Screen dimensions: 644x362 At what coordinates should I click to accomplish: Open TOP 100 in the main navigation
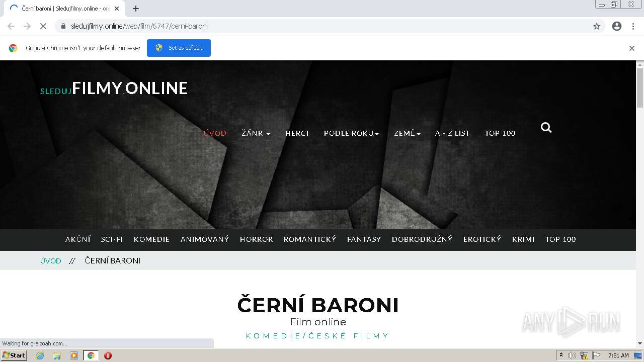click(x=500, y=133)
